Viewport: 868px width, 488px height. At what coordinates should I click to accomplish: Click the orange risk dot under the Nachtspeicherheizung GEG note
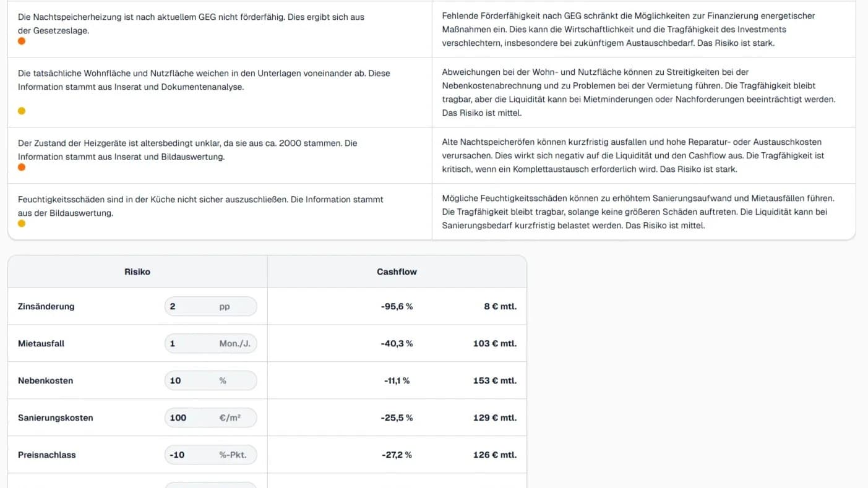pyautogui.click(x=22, y=41)
